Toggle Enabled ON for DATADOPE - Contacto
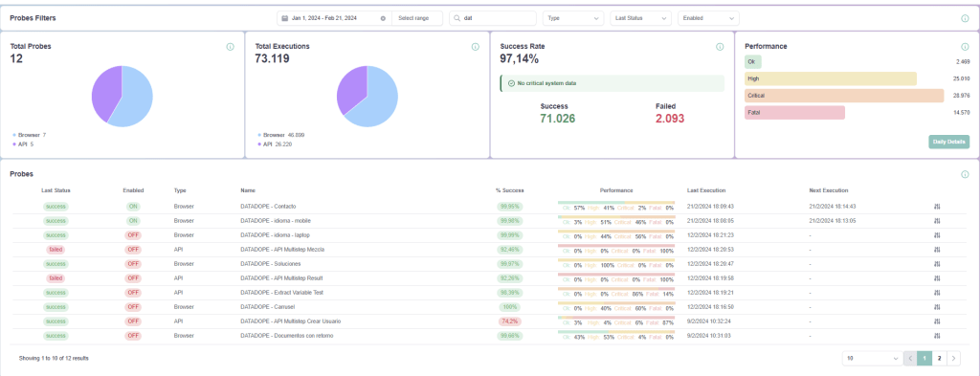 coord(132,206)
